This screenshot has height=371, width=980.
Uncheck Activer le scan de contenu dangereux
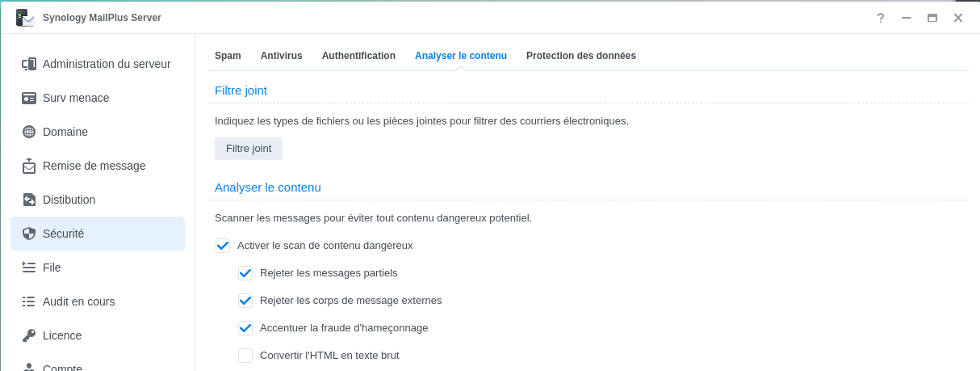tap(223, 246)
